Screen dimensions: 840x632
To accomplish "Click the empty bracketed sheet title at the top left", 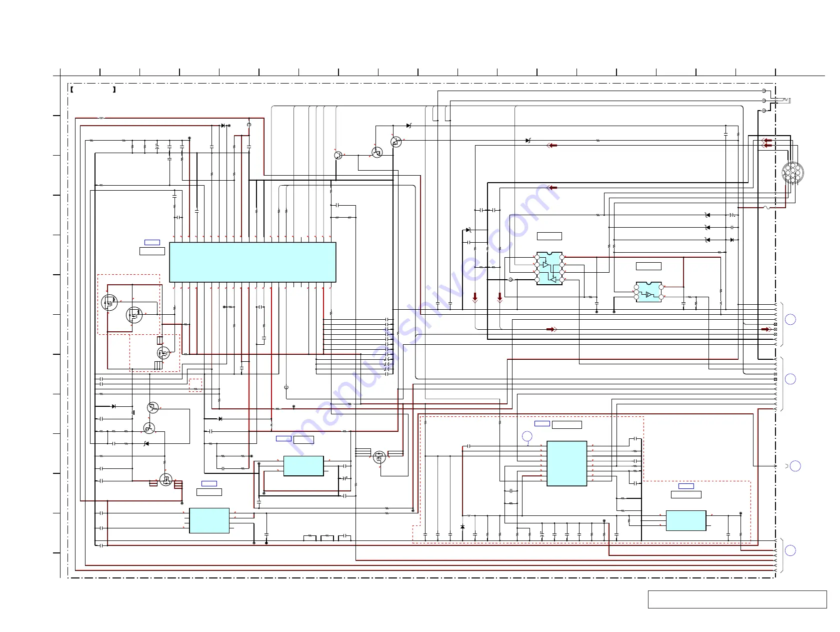I will click(x=93, y=90).
